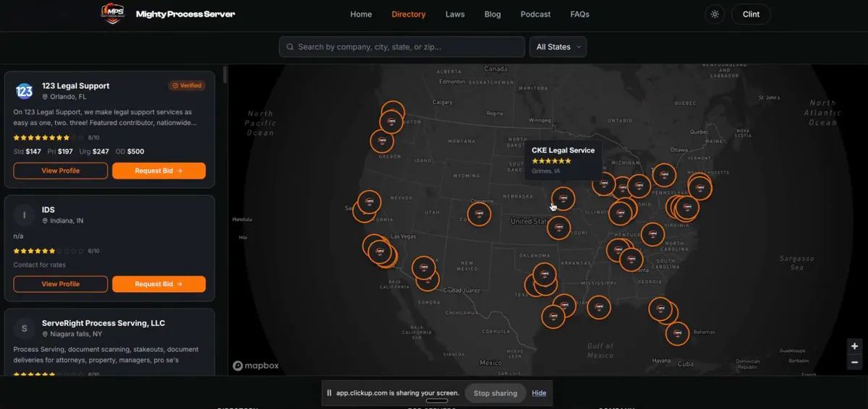Viewport: 868px width, 409px height.
Task: Zoom in the map with plus button
Action: click(854, 346)
